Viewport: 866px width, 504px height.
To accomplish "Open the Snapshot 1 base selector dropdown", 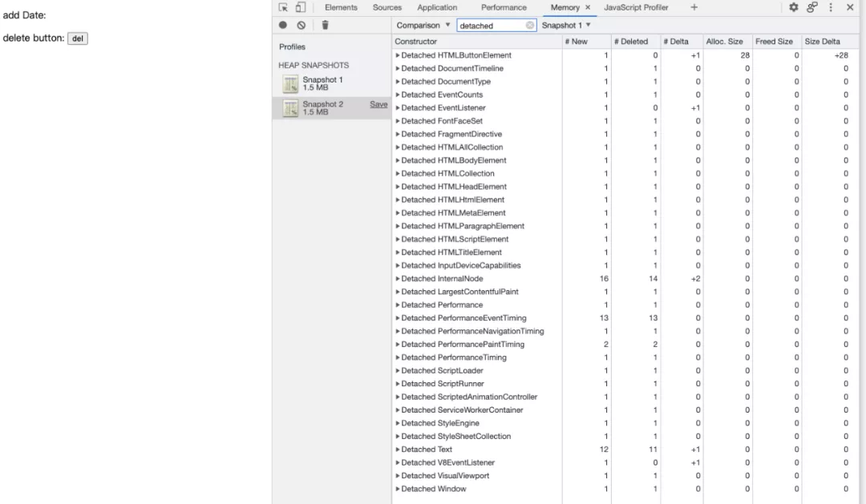I will point(566,26).
